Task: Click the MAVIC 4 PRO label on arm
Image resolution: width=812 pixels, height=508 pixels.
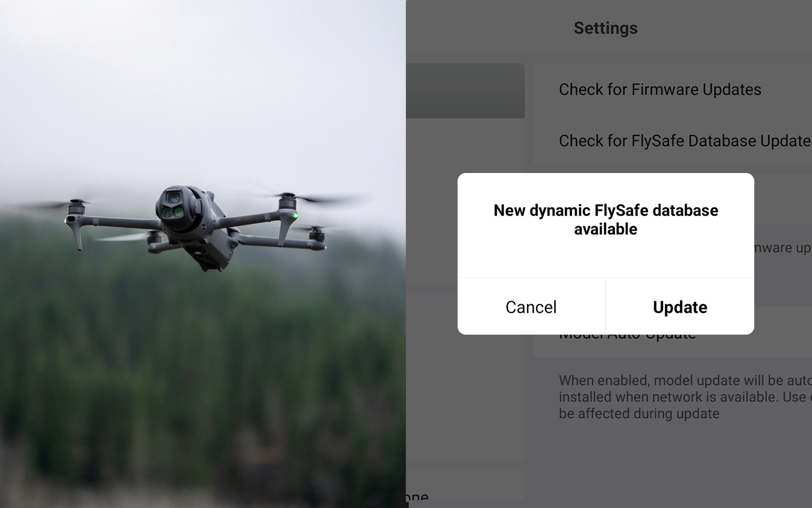Action: coord(243,220)
